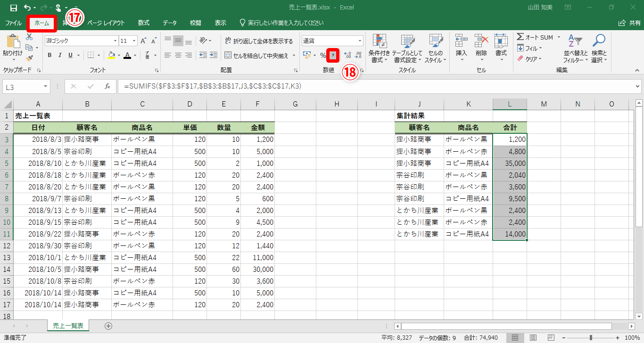This screenshot has width=644, height=343.
Task: Increase the font size
Action: 143,41
